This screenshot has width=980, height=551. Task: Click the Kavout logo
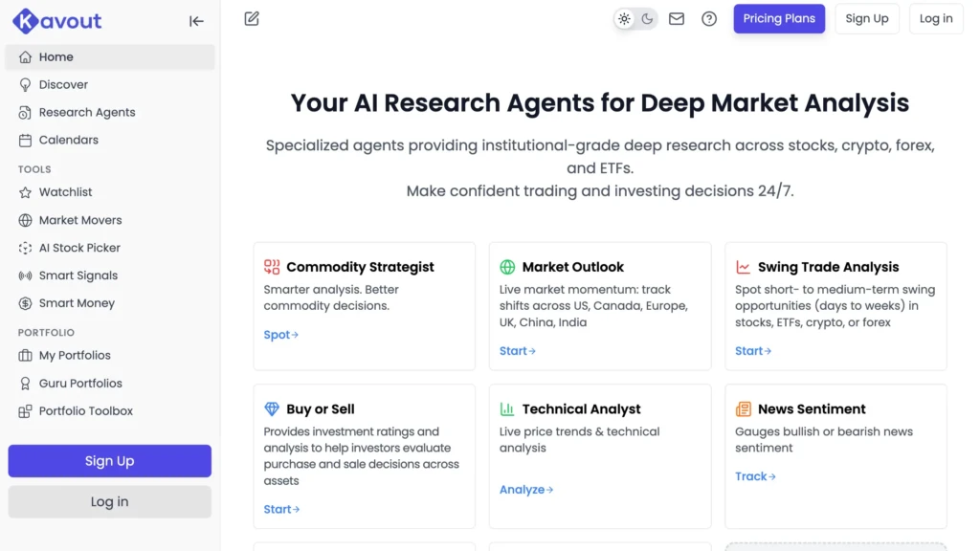pyautogui.click(x=56, y=21)
